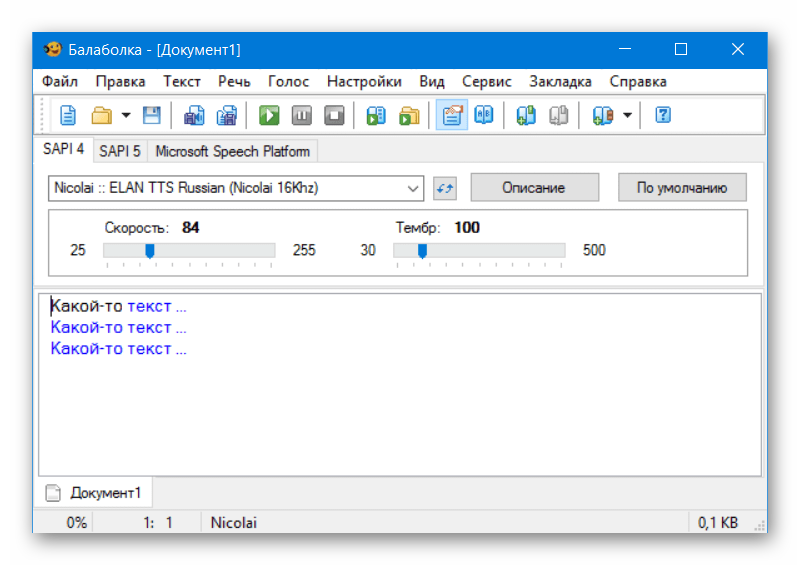Open the Текст menu
The width and height of the screenshot is (800, 565).
[182, 82]
